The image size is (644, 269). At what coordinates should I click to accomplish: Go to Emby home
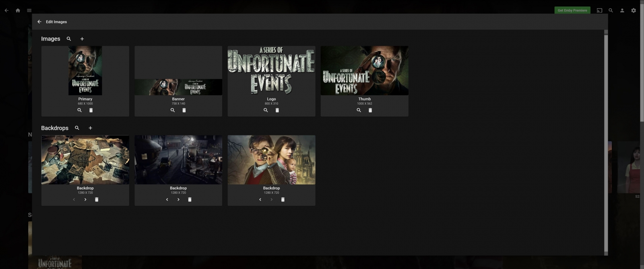pyautogui.click(x=18, y=10)
